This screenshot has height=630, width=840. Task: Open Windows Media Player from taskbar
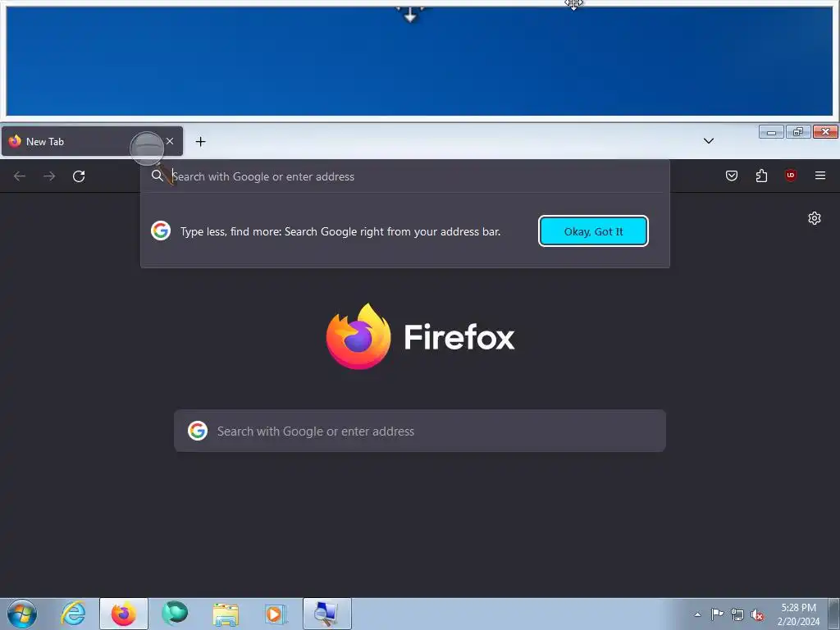(x=276, y=614)
